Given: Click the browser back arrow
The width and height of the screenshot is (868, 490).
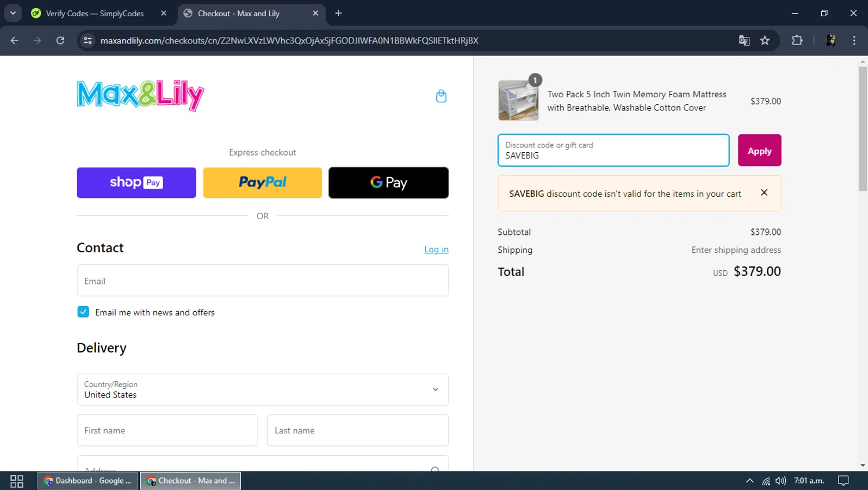Looking at the screenshot, I should coord(14,40).
